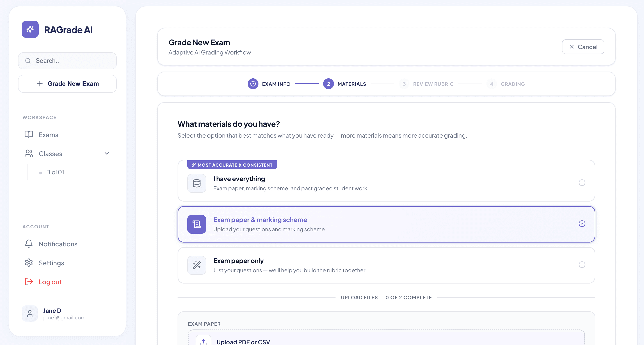This screenshot has width=644, height=345.
Task: Click the database icon on I have everything
Action: click(x=196, y=183)
